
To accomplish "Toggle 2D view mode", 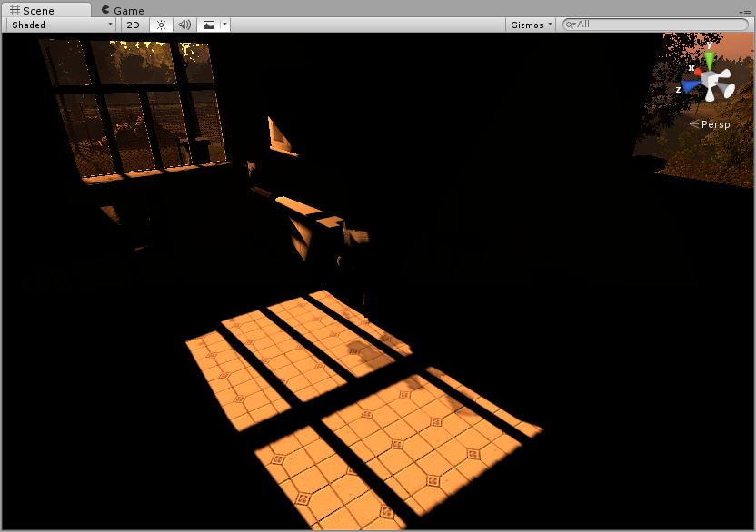I will [133, 25].
